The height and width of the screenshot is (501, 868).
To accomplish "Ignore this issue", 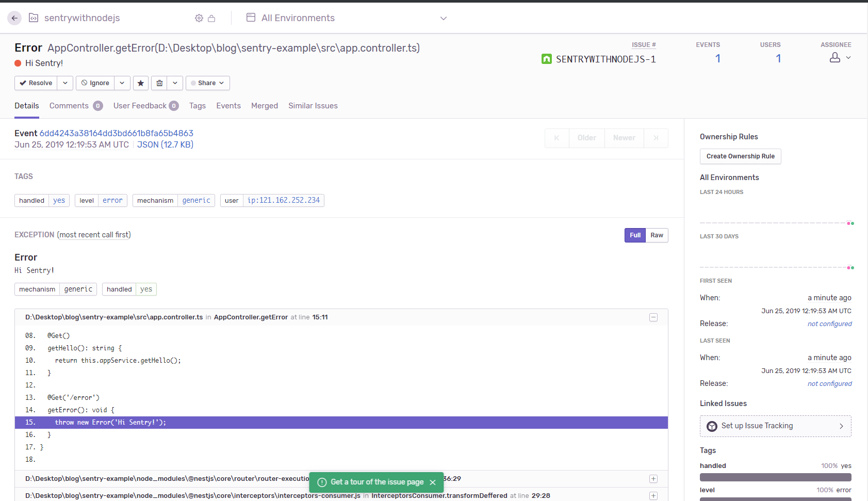I will 95,83.
